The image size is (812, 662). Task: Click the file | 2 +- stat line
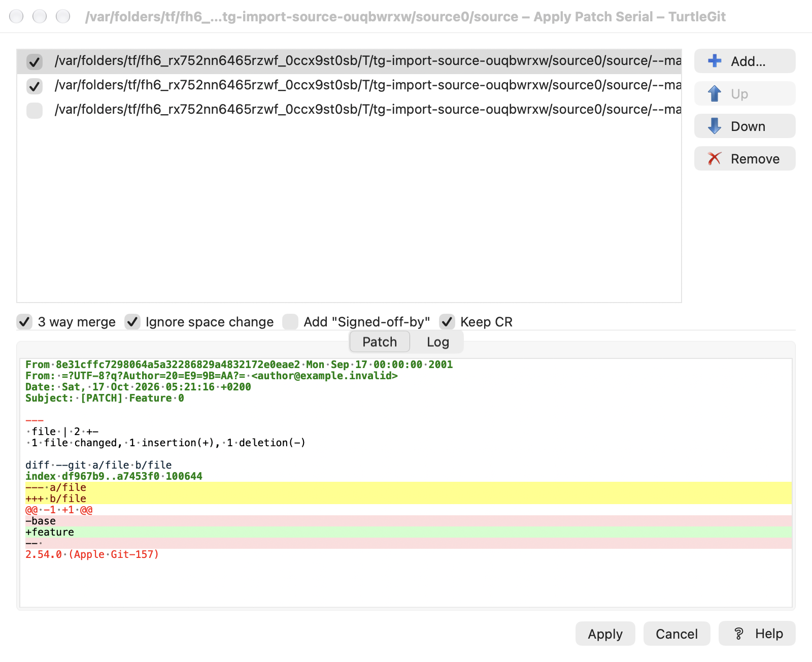62,432
